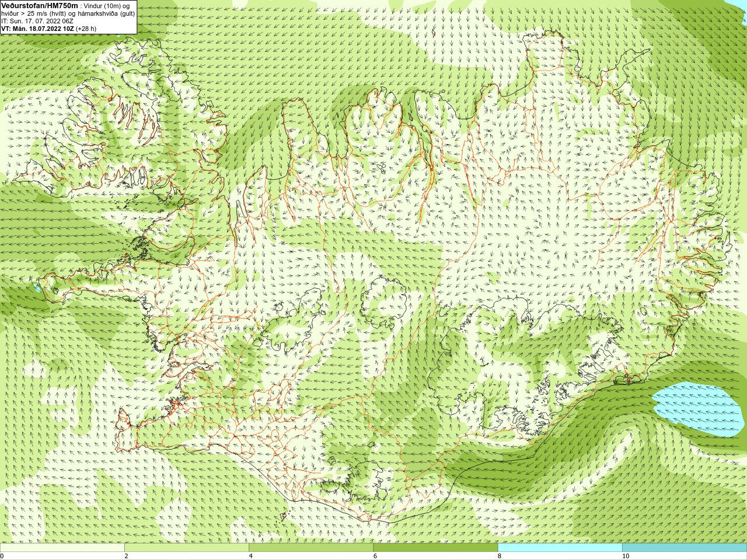Click the 'hámarkshviða (gult)' description line
Image resolution: width=747 pixels, height=560 pixels.
tap(68, 13)
